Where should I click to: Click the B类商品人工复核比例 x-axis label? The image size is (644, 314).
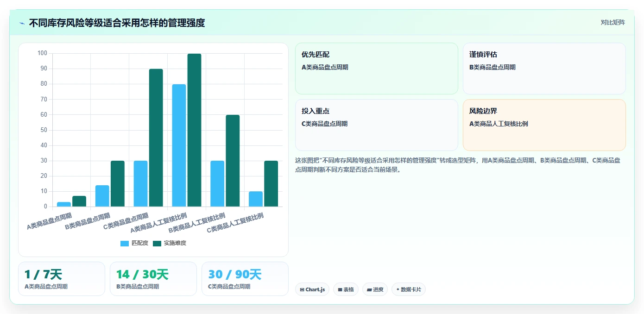pyautogui.click(x=197, y=223)
